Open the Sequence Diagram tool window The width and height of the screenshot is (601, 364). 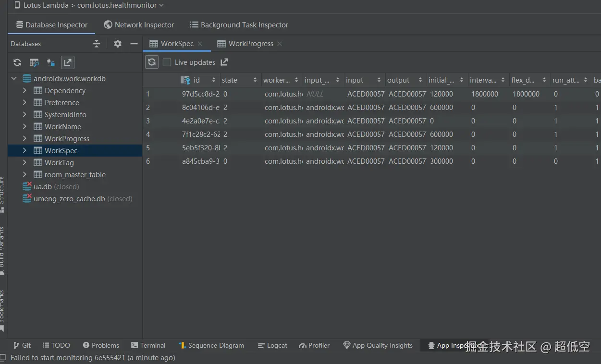pos(212,345)
